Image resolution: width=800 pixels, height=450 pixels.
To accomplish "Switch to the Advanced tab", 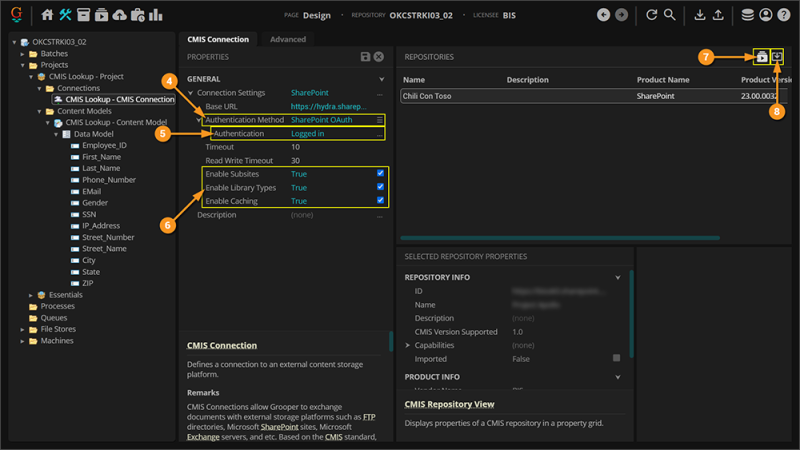I will coord(287,39).
